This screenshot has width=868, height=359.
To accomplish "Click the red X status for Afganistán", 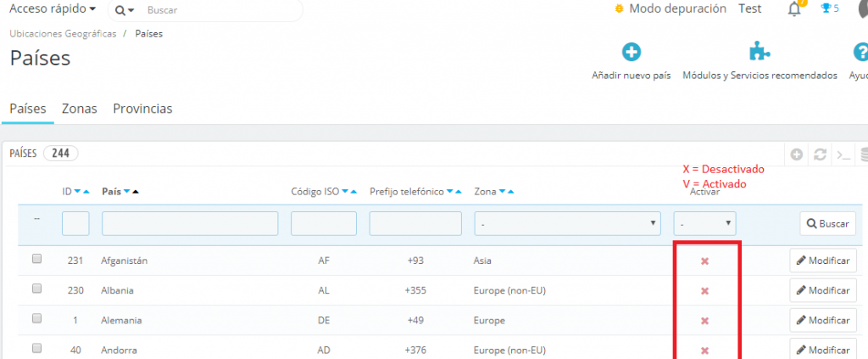I will [x=704, y=261].
